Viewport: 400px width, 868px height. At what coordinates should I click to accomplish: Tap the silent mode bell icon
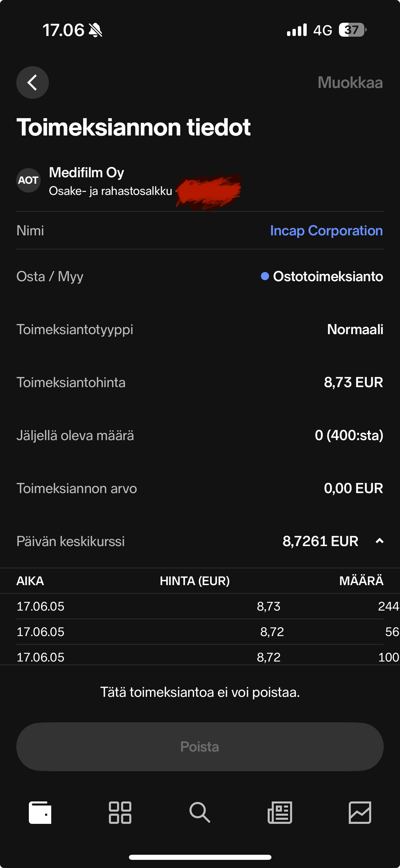(x=95, y=30)
